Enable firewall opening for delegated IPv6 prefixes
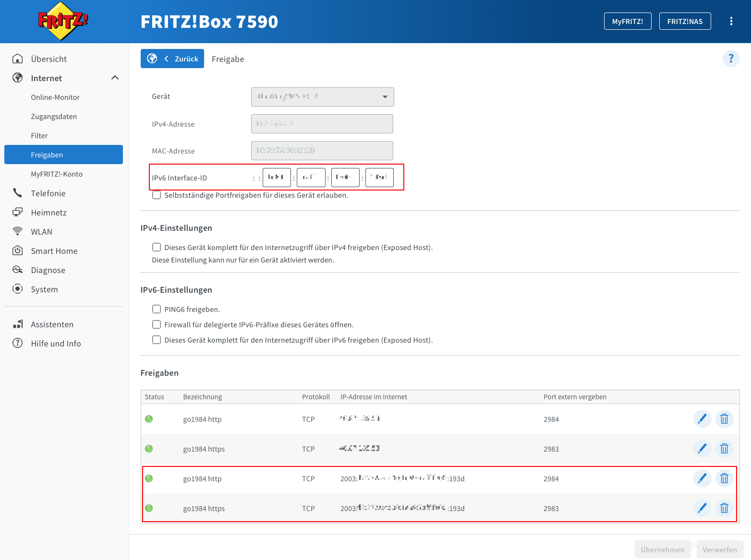This screenshot has width=751, height=560. tap(157, 324)
